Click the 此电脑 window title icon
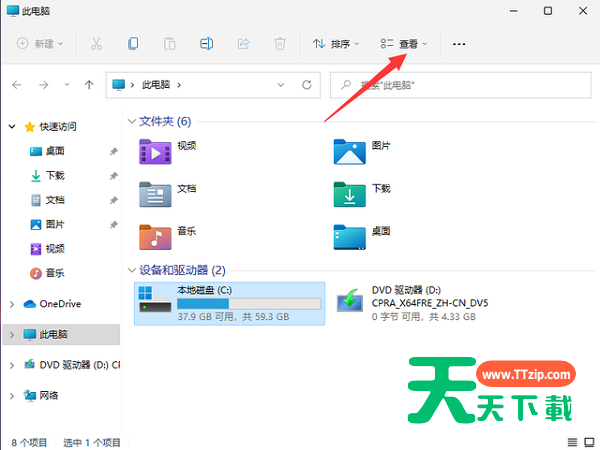The image size is (600, 450). [13, 11]
